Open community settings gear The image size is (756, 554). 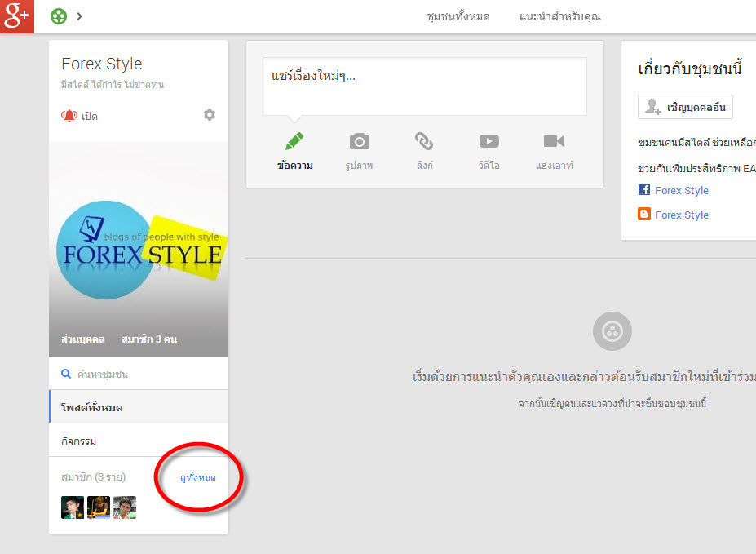pos(210,115)
